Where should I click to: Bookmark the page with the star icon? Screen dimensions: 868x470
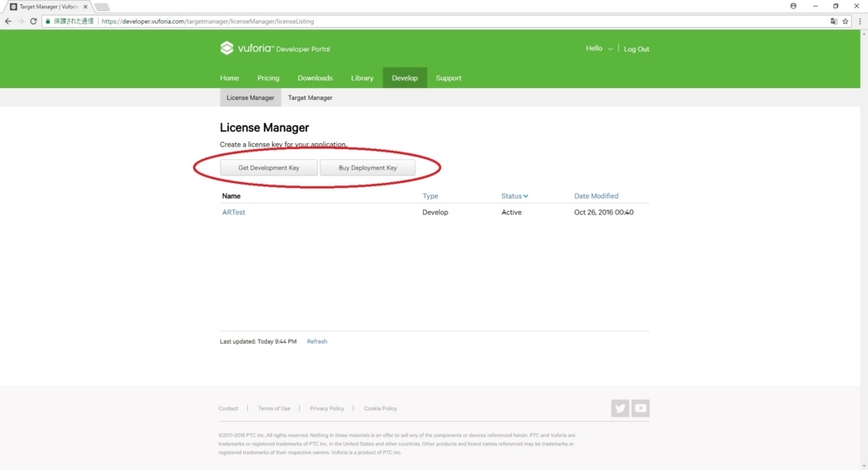click(845, 21)
